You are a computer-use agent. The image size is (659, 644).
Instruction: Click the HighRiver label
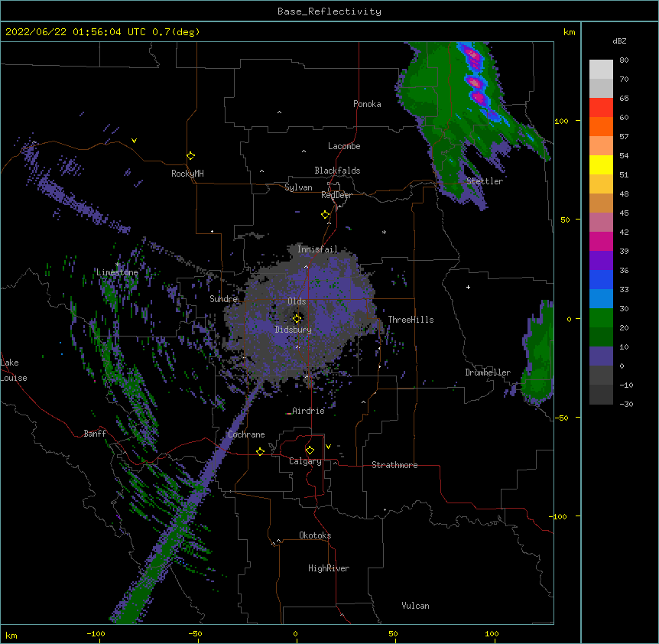(329, 568)
